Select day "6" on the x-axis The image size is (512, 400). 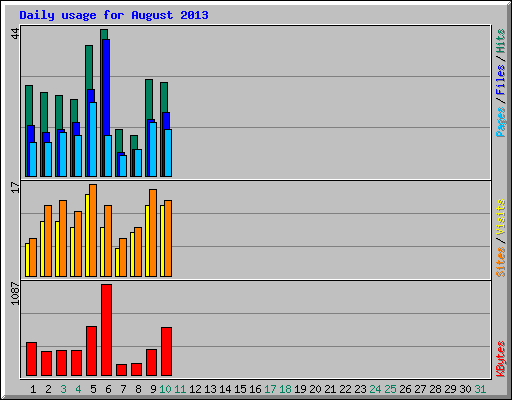[x=108, y=389]
